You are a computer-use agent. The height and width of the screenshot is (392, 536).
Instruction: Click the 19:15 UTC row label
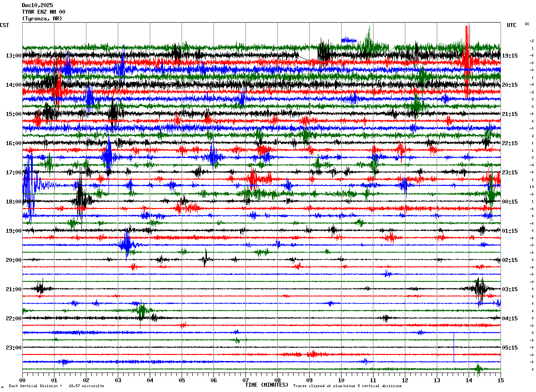pos(510,56)
